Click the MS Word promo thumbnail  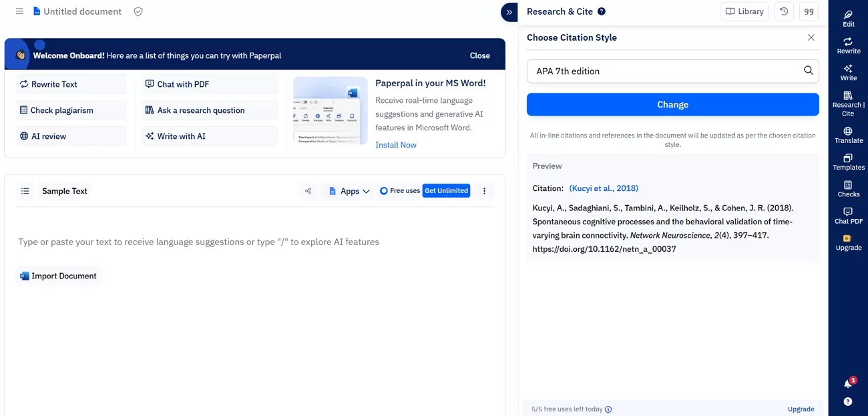[x=331, y=111]
